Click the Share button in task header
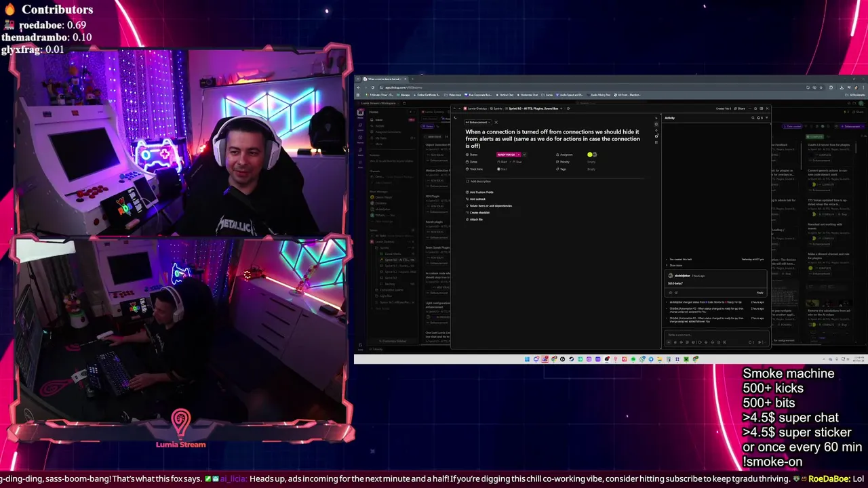The width and height of the screenshot is (868, 488). [739, 108]
